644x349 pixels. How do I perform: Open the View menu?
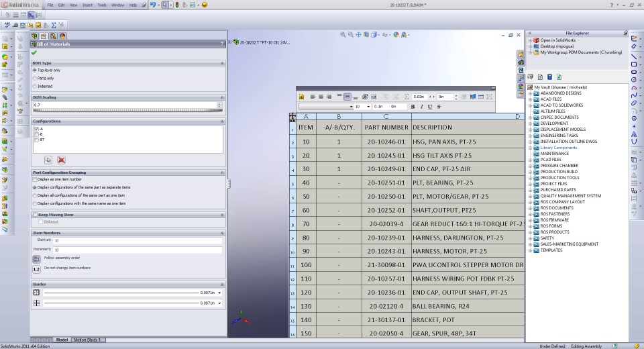click(x=74, y=5)
